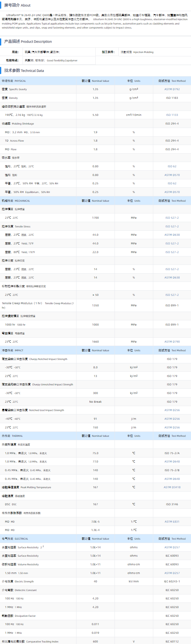191x644 pixels.
Task: Click the 冲击性能 IMPACT section header
Action: (13, 350)
